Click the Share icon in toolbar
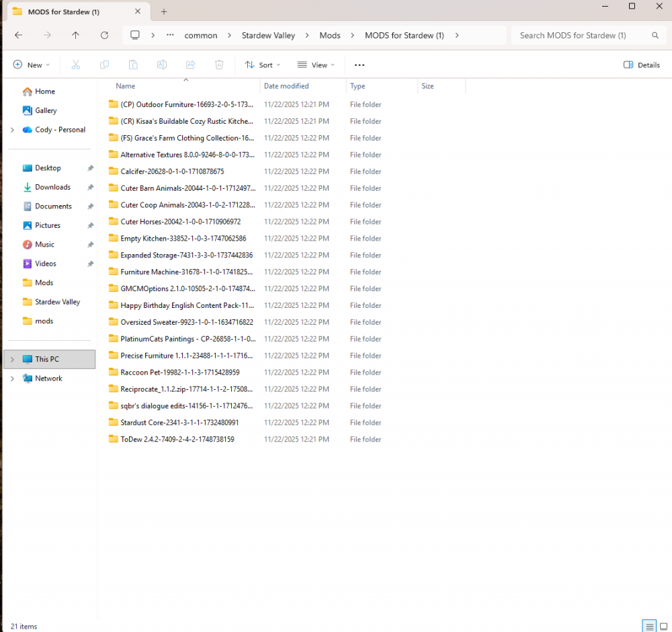 (x=190, y=65)
